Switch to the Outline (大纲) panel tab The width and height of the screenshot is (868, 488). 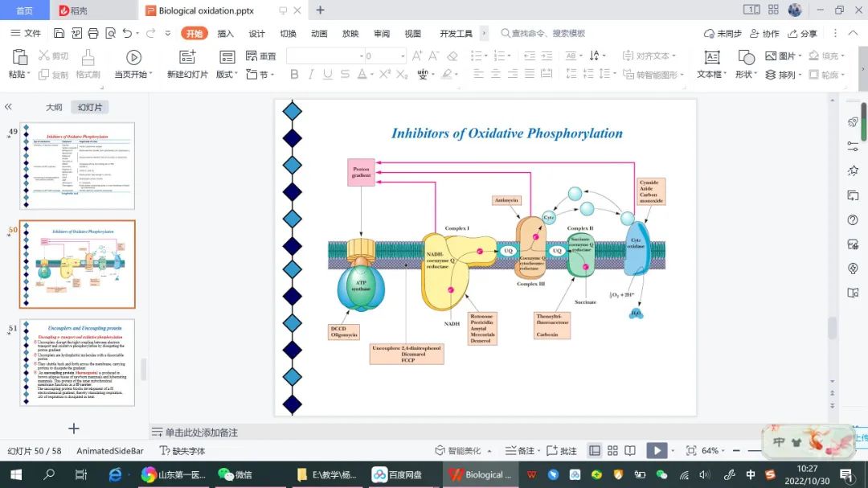pyautogui.click(x=54, y=107)
